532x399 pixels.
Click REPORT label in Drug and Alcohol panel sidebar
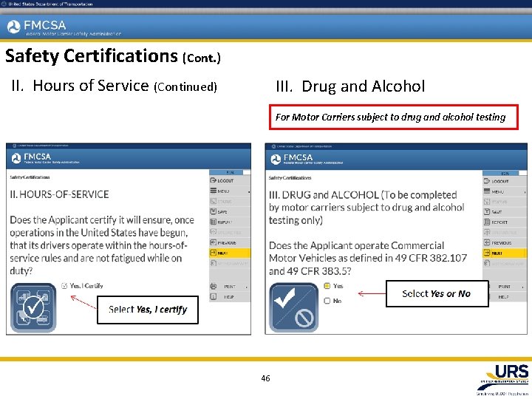pos(499,222)
